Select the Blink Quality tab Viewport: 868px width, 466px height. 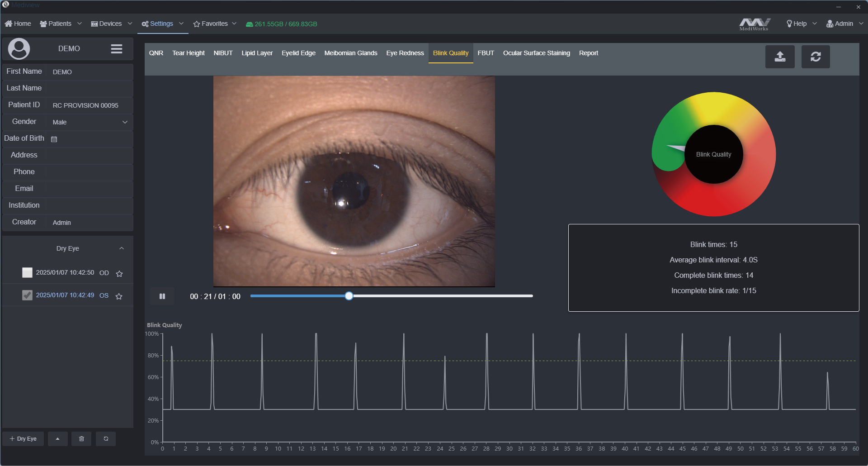pyautogui.click(x=451, y=53)
